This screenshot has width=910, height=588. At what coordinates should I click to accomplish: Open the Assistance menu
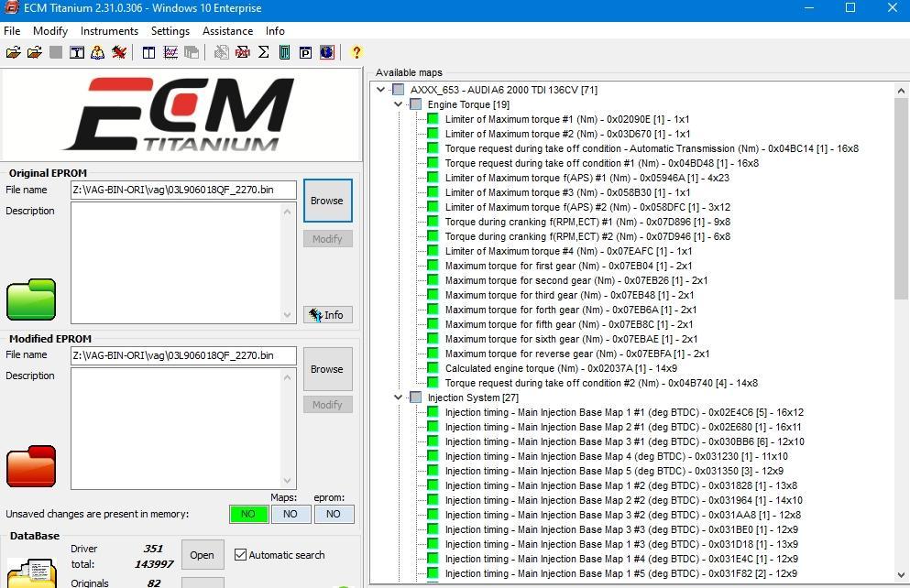coord(227,31)
